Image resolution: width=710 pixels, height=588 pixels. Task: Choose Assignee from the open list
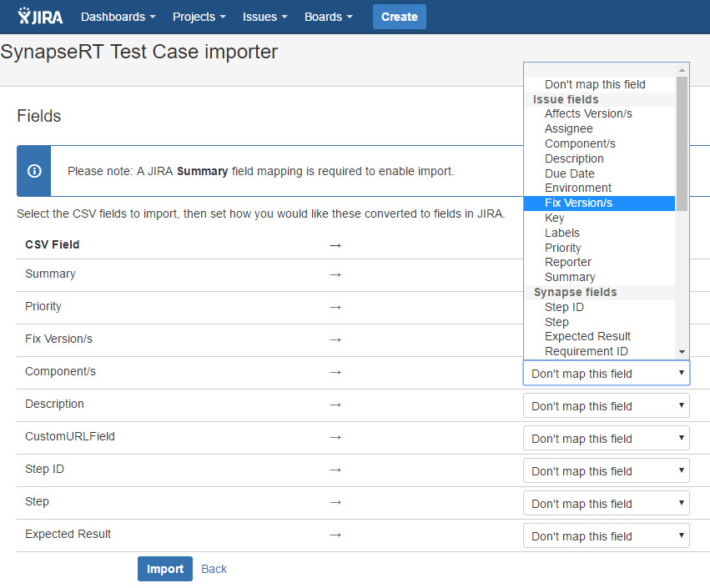pyautogui.click(x=569, y=128)
